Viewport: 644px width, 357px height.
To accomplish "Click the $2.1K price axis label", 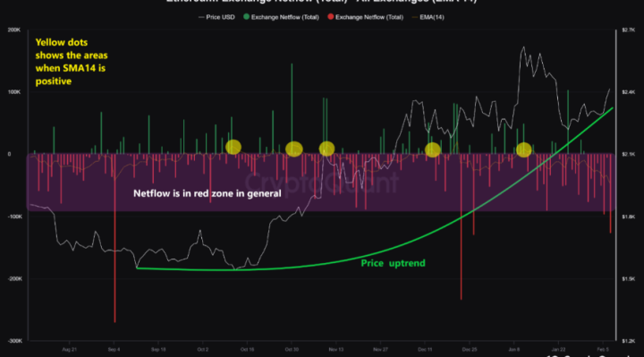I will click(x=629, y=154).
